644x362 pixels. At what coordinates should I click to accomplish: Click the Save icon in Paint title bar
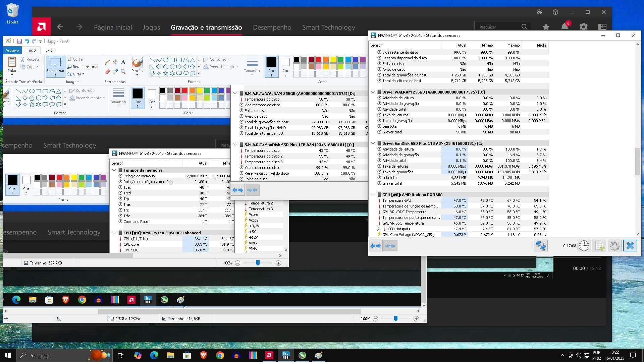click(19, 41)
